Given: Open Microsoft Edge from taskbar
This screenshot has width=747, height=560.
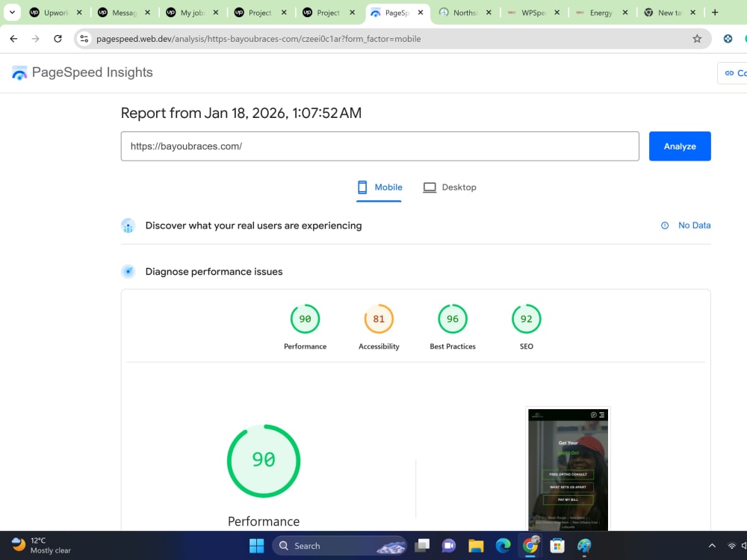Looking at the screenshot, I should (x=503, y=546).
